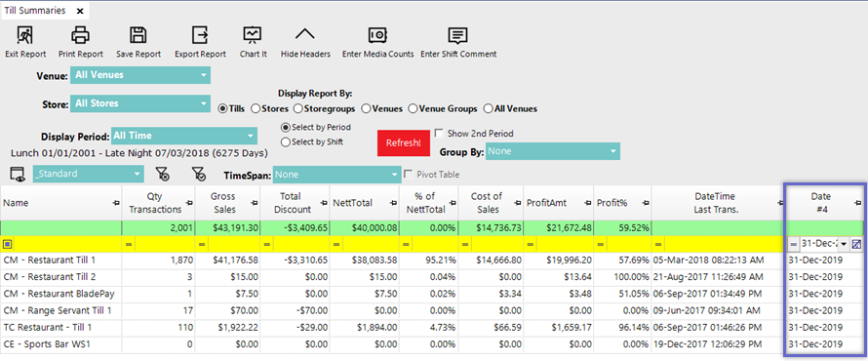Click pin icon on Total Discount header
868x361 pixels.
click(x=324, y=203)
